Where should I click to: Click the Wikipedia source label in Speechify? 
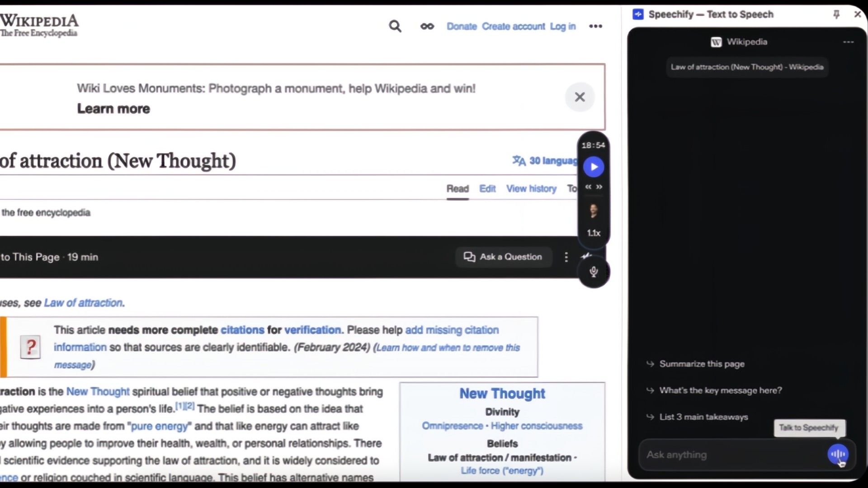click(x=739, y=42)
